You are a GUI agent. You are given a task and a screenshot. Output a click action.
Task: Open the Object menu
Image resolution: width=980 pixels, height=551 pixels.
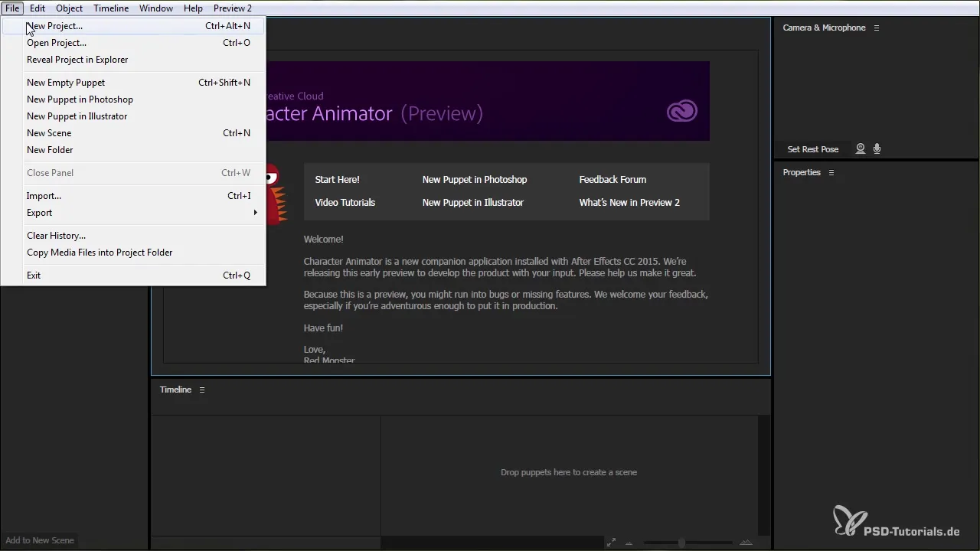click(x=70, y=8)
